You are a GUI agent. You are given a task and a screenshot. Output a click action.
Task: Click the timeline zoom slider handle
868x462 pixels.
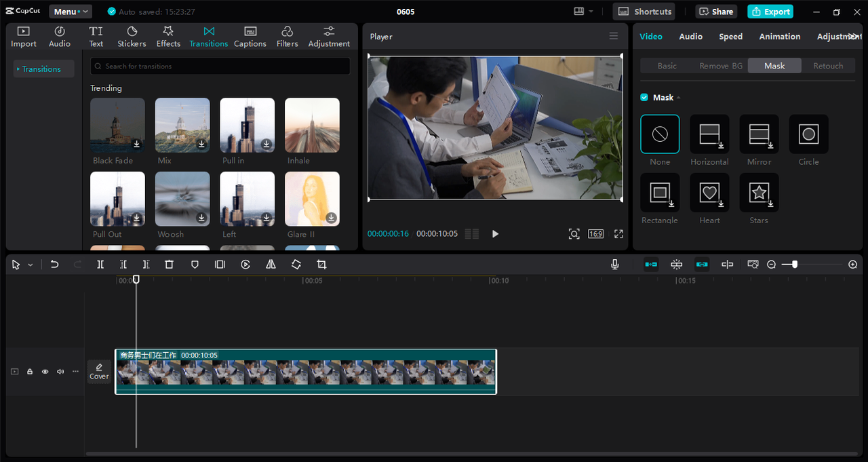(x=794, y=265)
